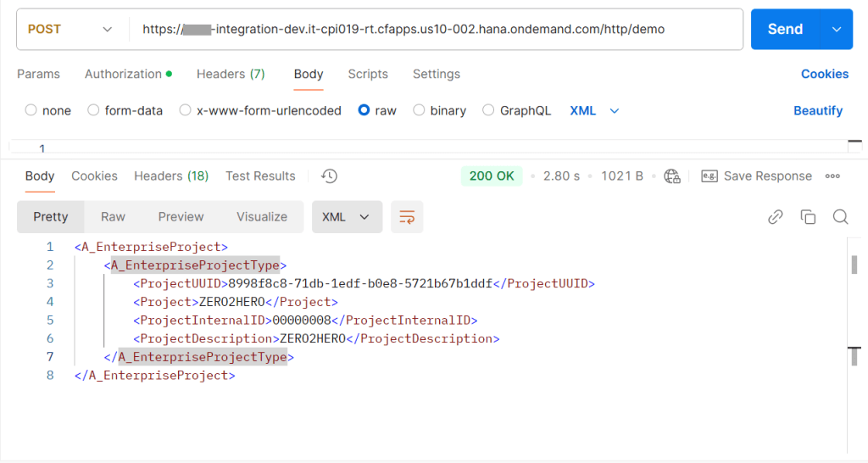Open search in response with magnifier icon

pos(840,217)
